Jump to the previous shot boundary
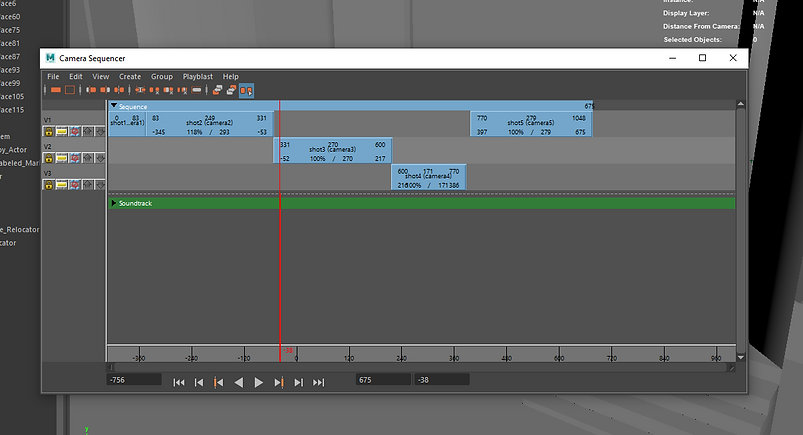This screenshot has width=803, height=435. pos(219,382)
